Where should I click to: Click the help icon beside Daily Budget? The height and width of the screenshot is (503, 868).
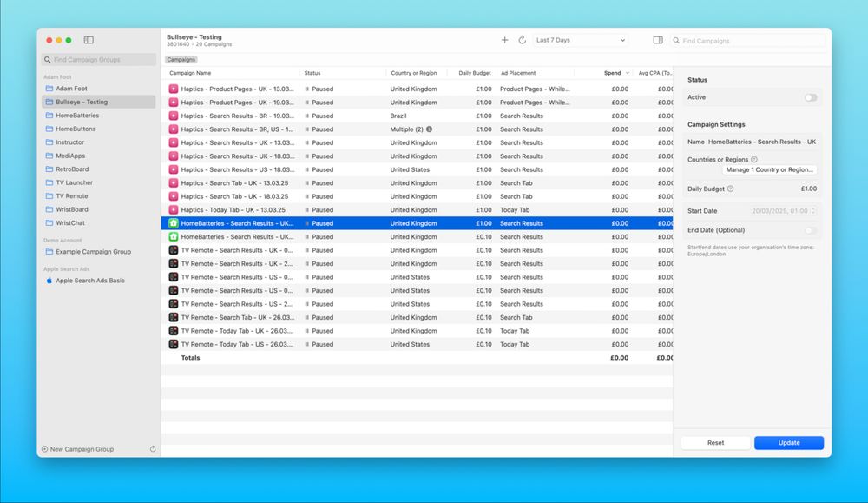pyautogui.click(x=730, y=189)
